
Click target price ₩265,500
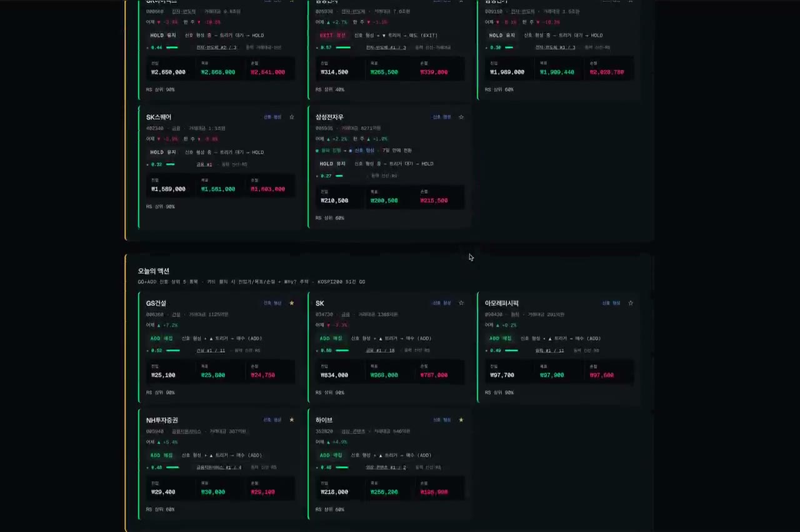click(384, 72)
